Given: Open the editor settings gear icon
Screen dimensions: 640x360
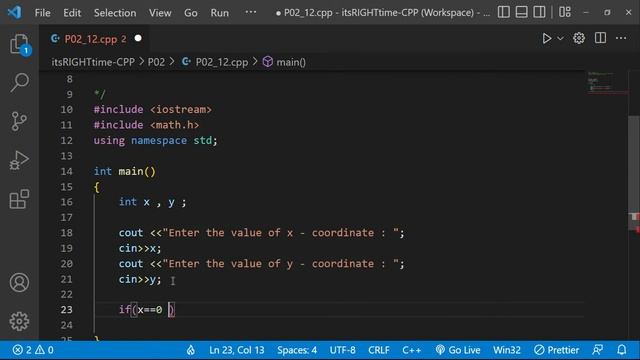Looking at the screenshot, I should [x=579, y=38].
